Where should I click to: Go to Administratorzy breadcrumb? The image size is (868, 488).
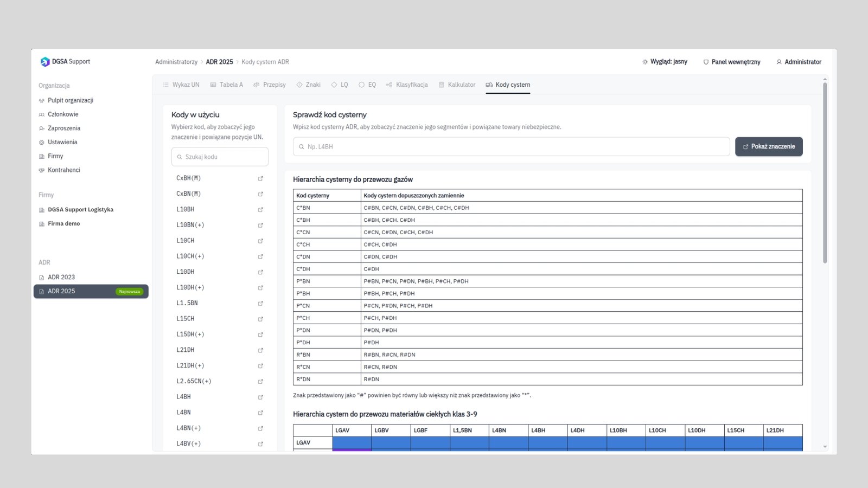tap(176, 62)
